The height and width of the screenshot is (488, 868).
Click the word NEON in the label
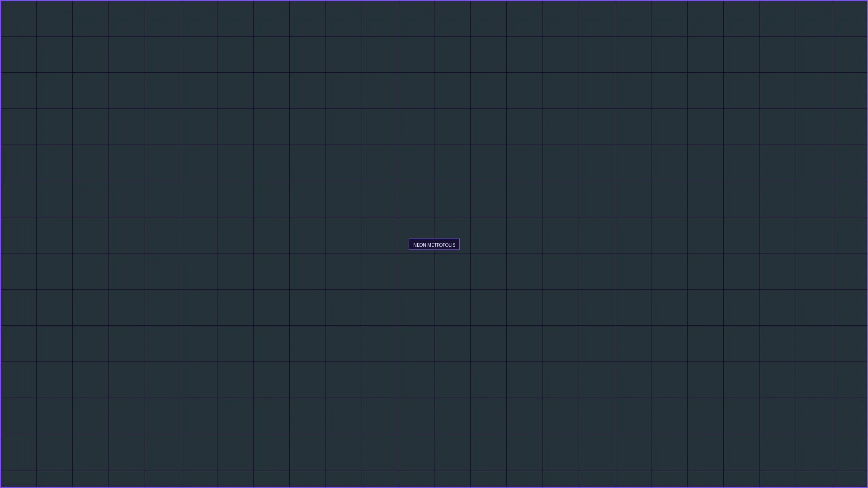419,245
